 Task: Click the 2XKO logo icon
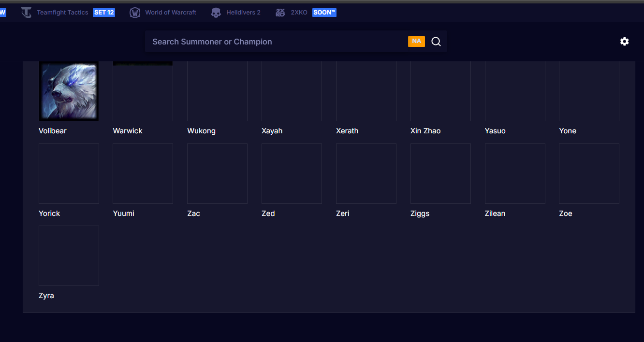coord(280,13)
